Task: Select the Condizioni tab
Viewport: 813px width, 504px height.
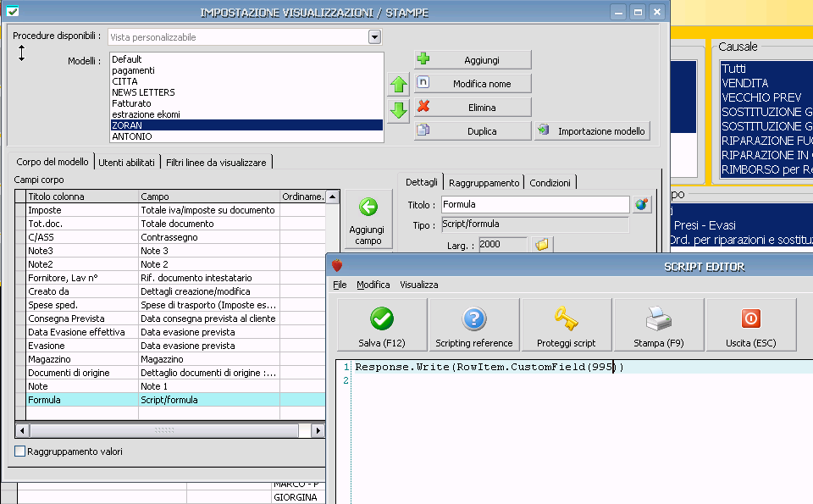Action: [550, 182]
